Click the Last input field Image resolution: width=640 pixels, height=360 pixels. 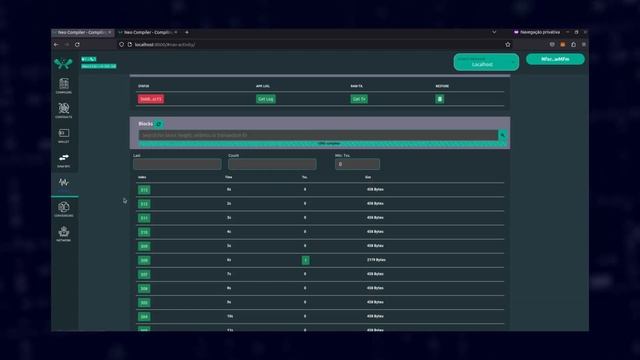[177, 164]
